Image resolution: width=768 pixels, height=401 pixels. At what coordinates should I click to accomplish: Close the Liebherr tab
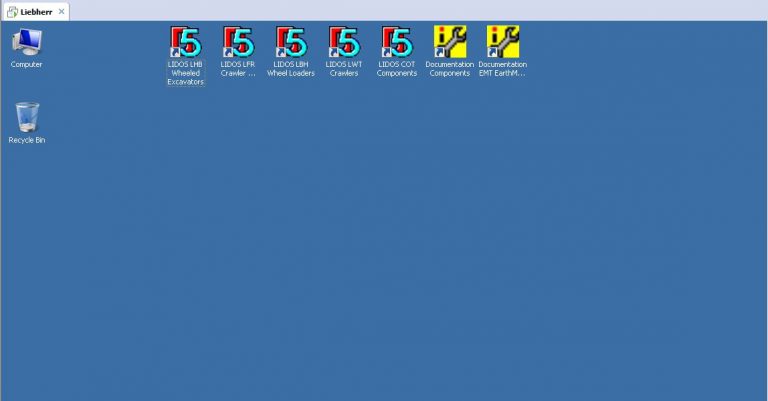[61, 12]
